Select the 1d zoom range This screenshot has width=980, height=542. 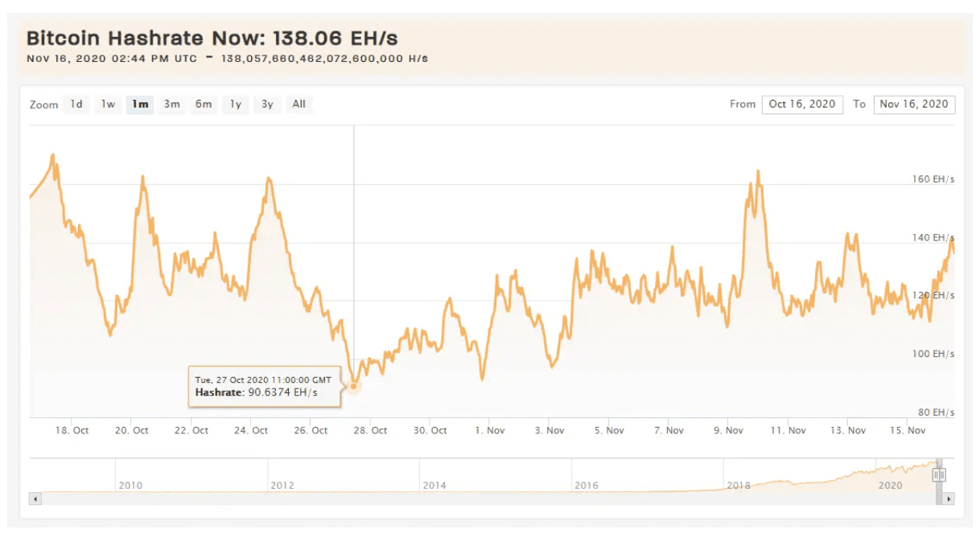[76, 105]
